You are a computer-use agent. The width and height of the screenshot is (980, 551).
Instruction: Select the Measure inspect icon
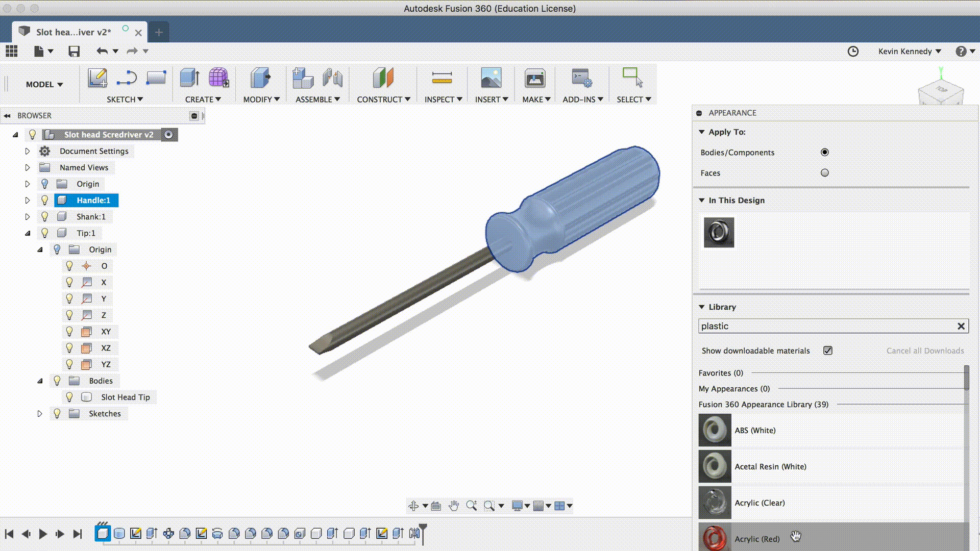[x=442, y=78]
